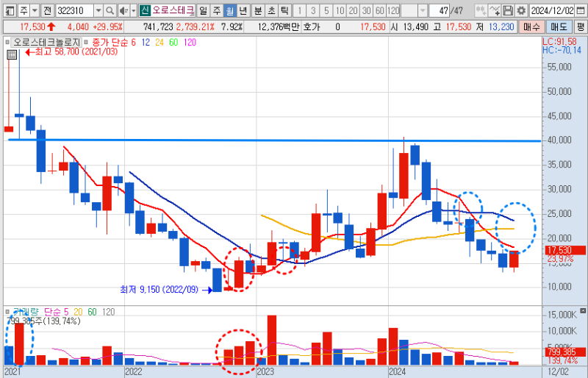Click the volume legend value 5
The height and width of the screenshot is (378, 588).
(66, 312)
